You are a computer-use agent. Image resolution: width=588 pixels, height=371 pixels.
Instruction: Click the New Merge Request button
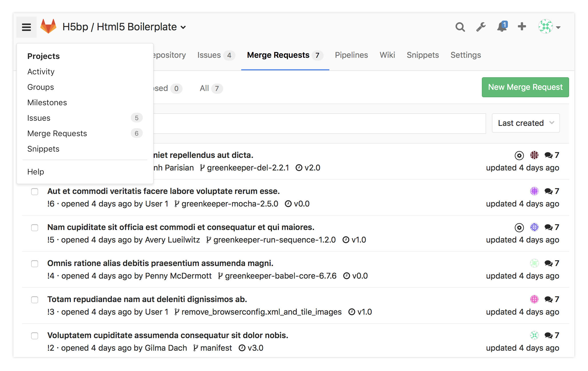[525, 87]
